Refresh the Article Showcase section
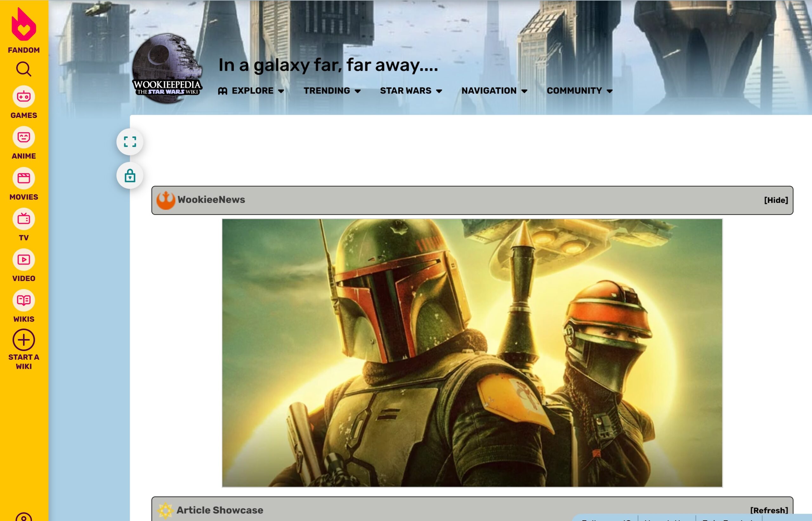The height and width of the screenshot is (521, 812). point(769,510)
